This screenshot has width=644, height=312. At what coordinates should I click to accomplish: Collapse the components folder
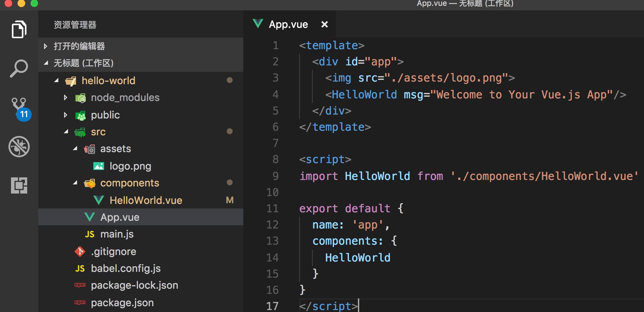point(75,183)
